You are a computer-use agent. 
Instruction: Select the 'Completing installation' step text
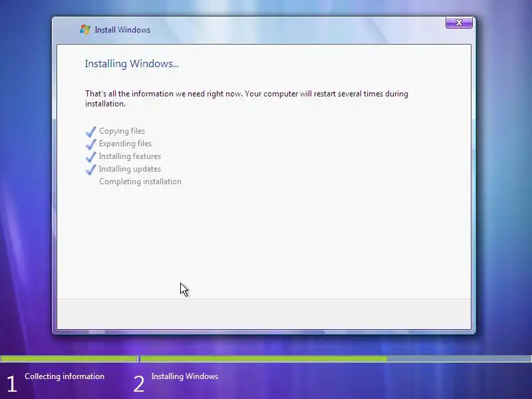click(140, 182)
